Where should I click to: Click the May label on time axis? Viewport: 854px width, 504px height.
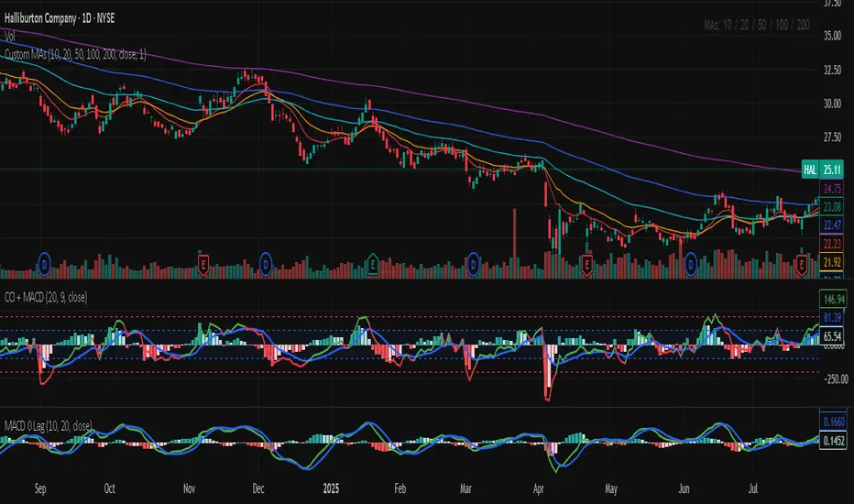(611, 488)
